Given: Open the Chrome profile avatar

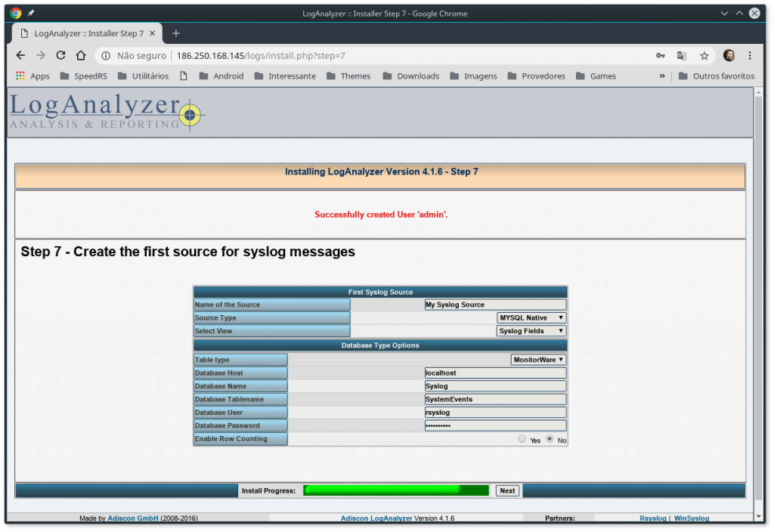Looking at the screenshot, I should pyautogui.click(x=729, y=55).
